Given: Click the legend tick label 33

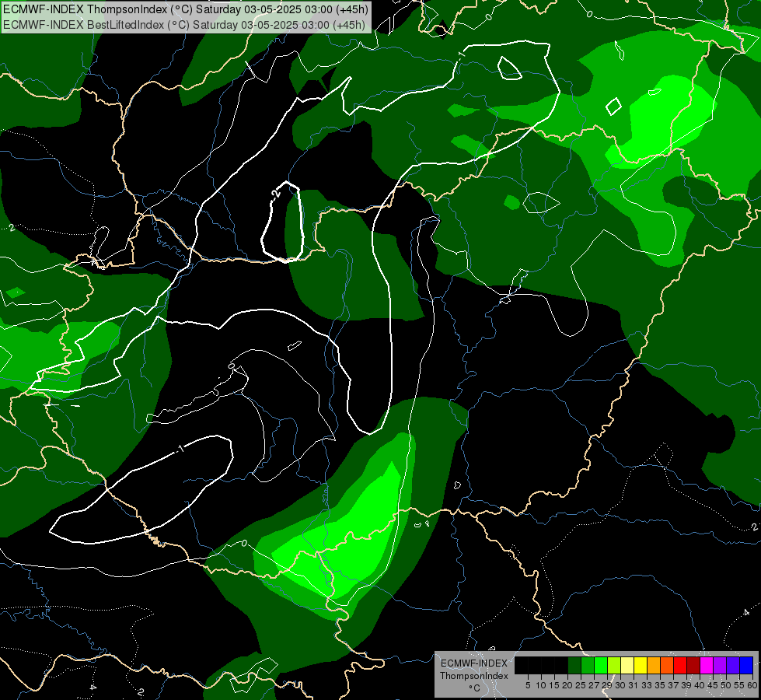Looking at the screenshot, I should [647, 685].
